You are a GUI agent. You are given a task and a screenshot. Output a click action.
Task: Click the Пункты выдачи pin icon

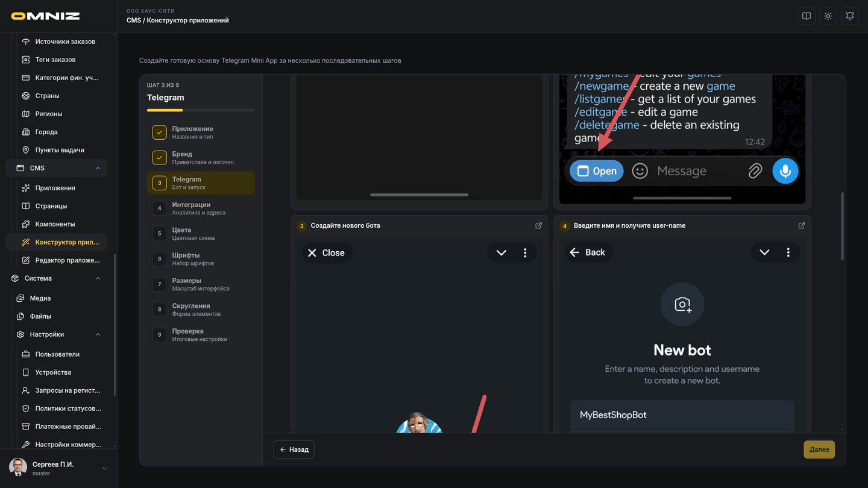click(x=26, y=150)
